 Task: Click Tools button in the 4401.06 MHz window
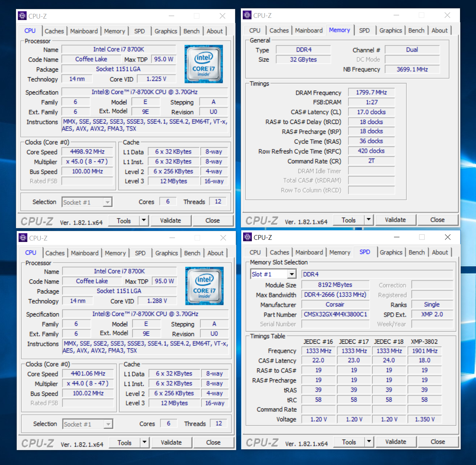pyautogui.click(x=125, y=442)
